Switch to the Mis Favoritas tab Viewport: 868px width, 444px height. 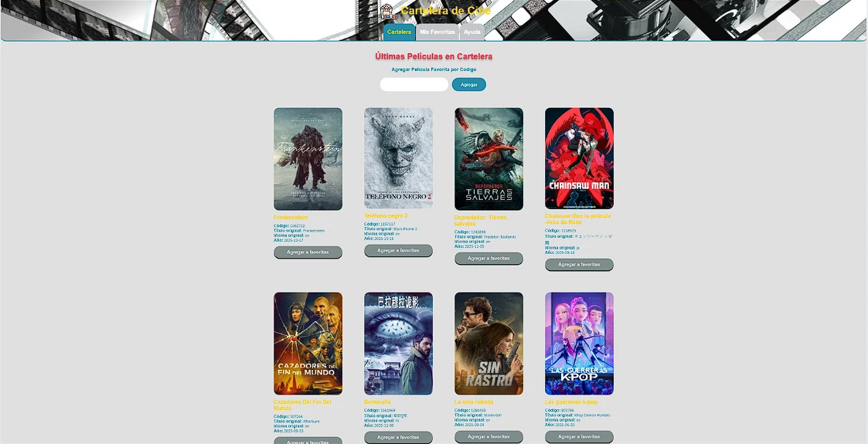pyautogui.click(x=437, y=32)
